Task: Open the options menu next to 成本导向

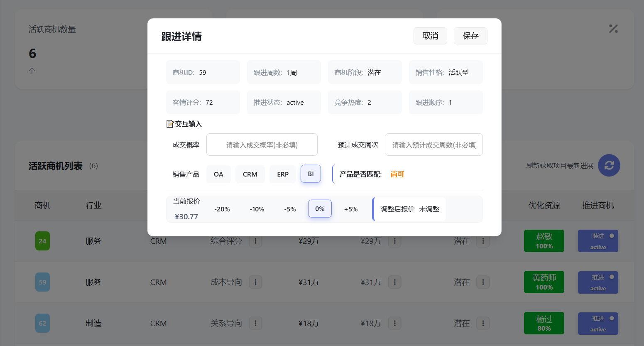Action: pyautogui.click(x=255, y=282)
